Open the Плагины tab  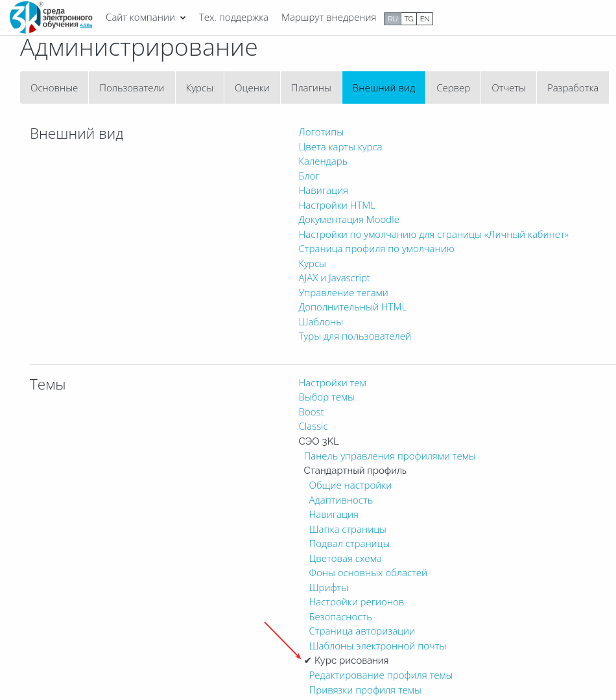pyautogui.click(x=311, y=88)
